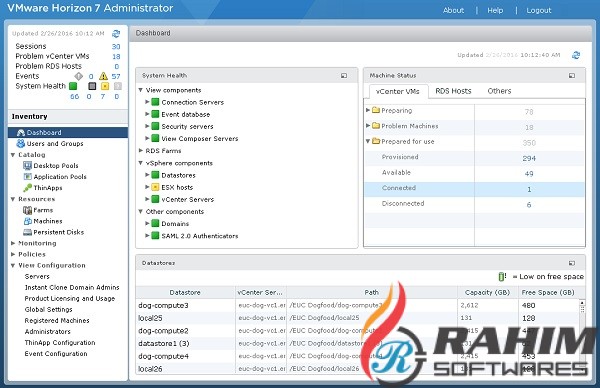
Task: Open Registered Machines
Action: (x=57, y=321)
